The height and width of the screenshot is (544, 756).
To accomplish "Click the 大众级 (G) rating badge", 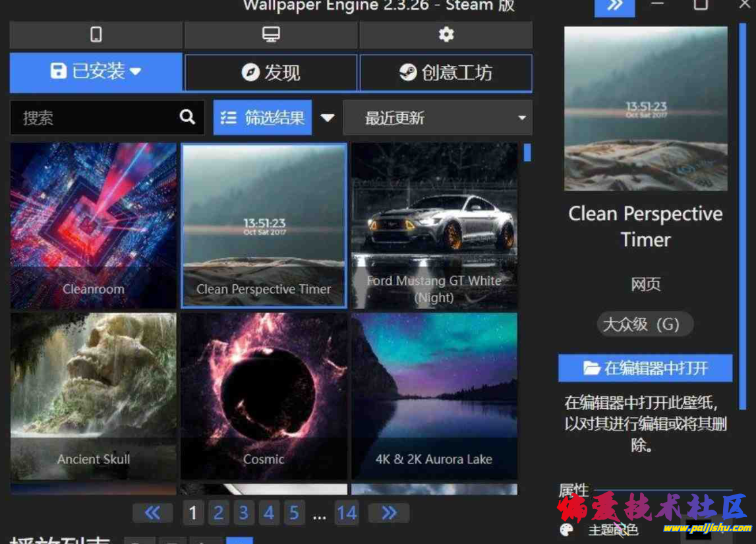I will 645,324.
